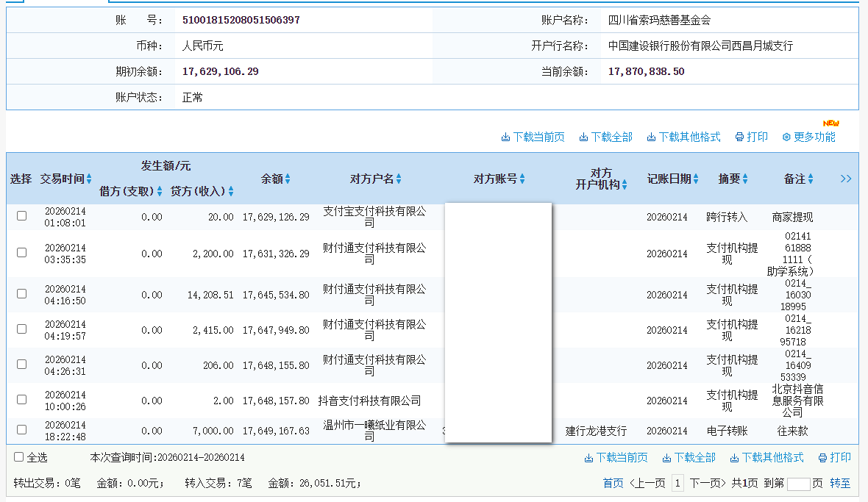
Task: Click the printer icon next to 打印
Action: point(739,136)
